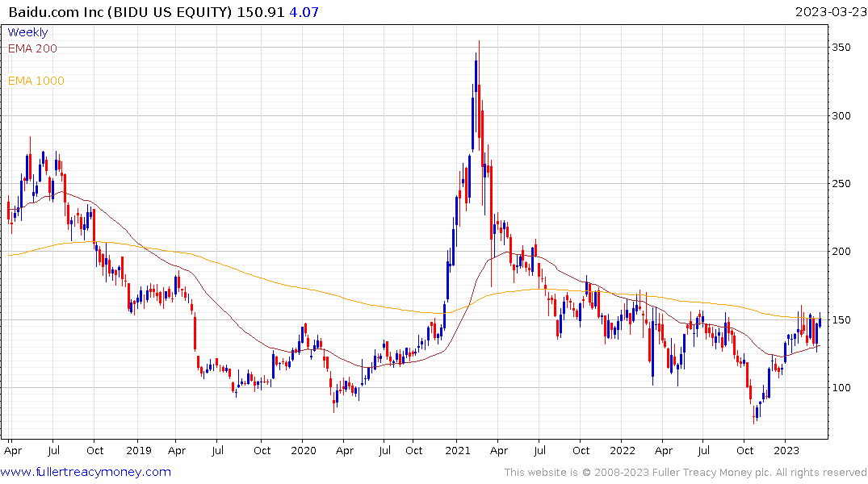Open the www.fullertreacymoney.com link
The image size is (868, 484).
[86, 472]
